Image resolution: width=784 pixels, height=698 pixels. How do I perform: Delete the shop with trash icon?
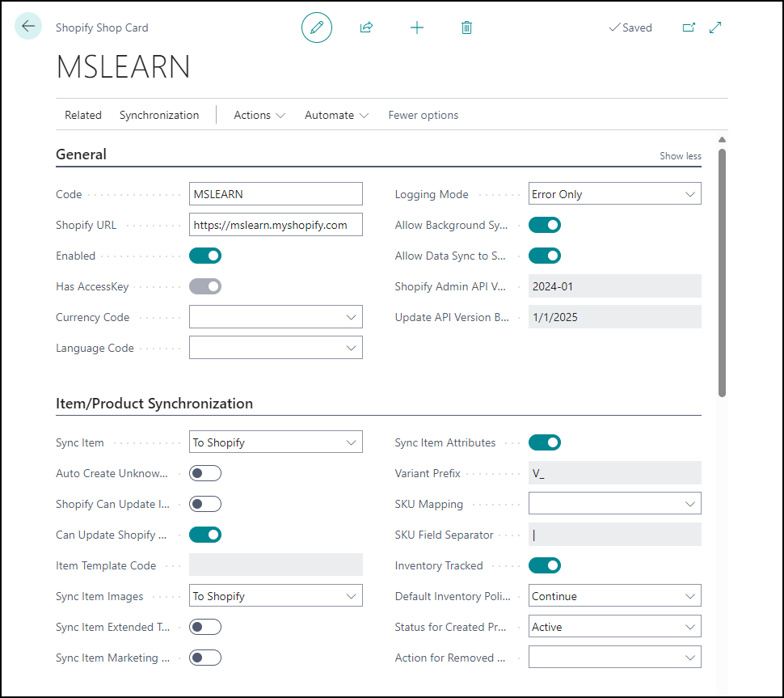click(466, 27)
